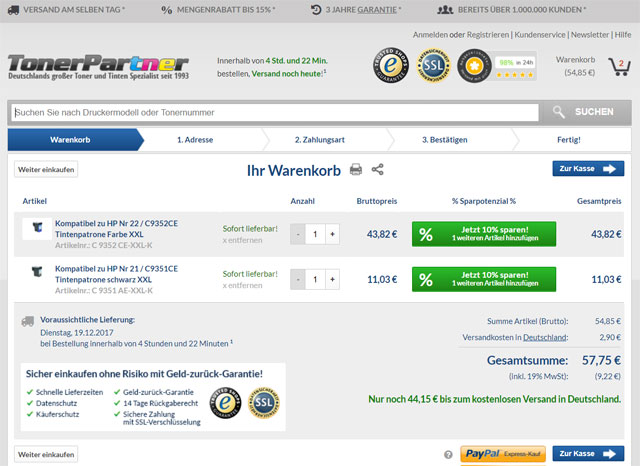Click Summe Artikel value 54,85 €

[608, 321]
